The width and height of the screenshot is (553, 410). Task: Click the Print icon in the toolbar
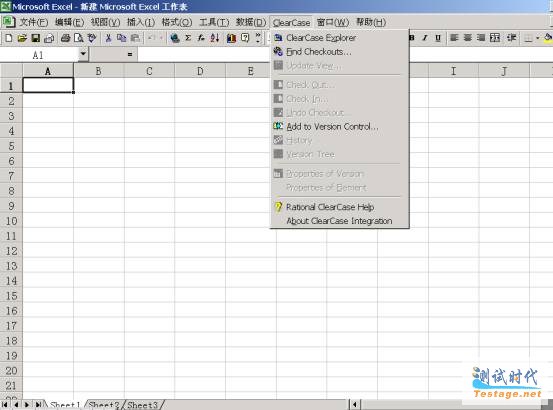coord(65,38)
